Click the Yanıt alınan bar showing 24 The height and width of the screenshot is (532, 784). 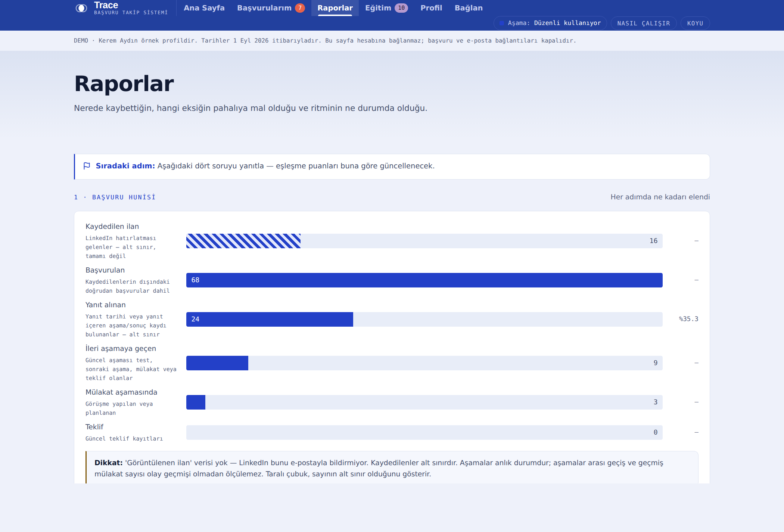[x=270, y=319]
